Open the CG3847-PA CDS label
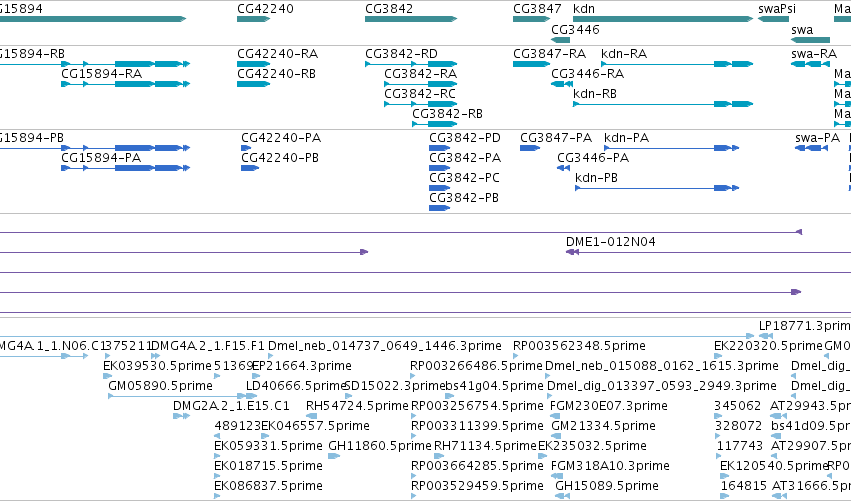 [x=556, y=138]
